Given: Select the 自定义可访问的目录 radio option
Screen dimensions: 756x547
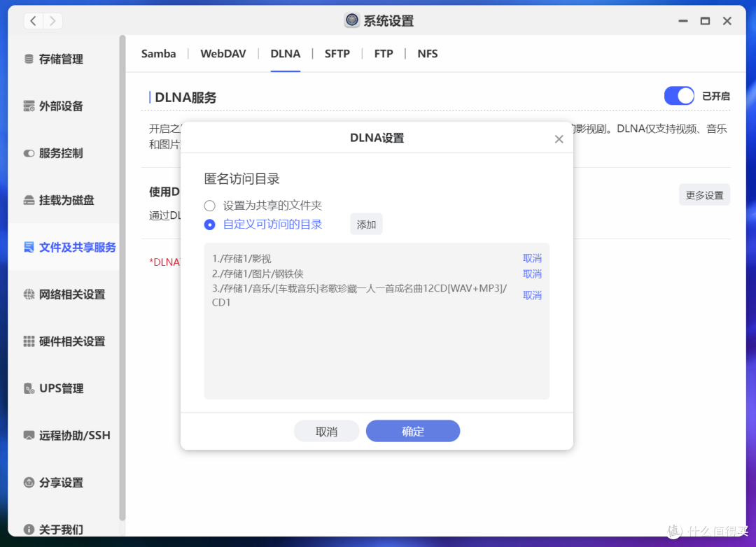Looking at the screenshot, I should coord(209,224).
